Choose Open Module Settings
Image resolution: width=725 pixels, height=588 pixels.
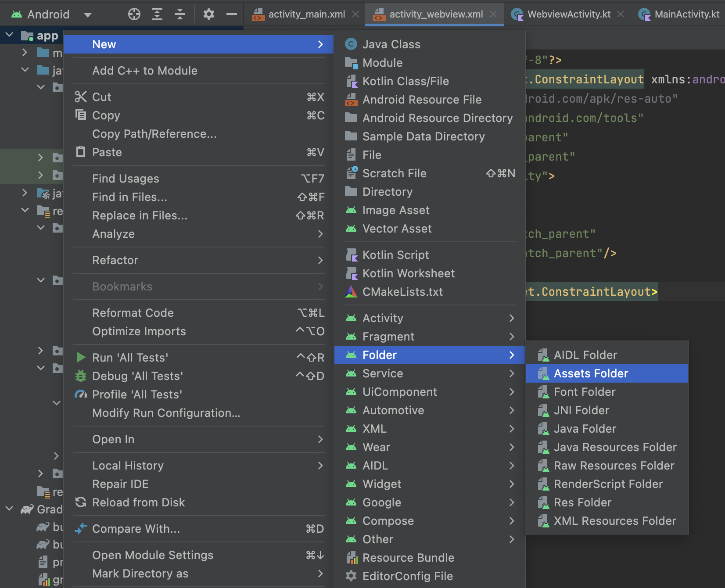click(199, 555)
